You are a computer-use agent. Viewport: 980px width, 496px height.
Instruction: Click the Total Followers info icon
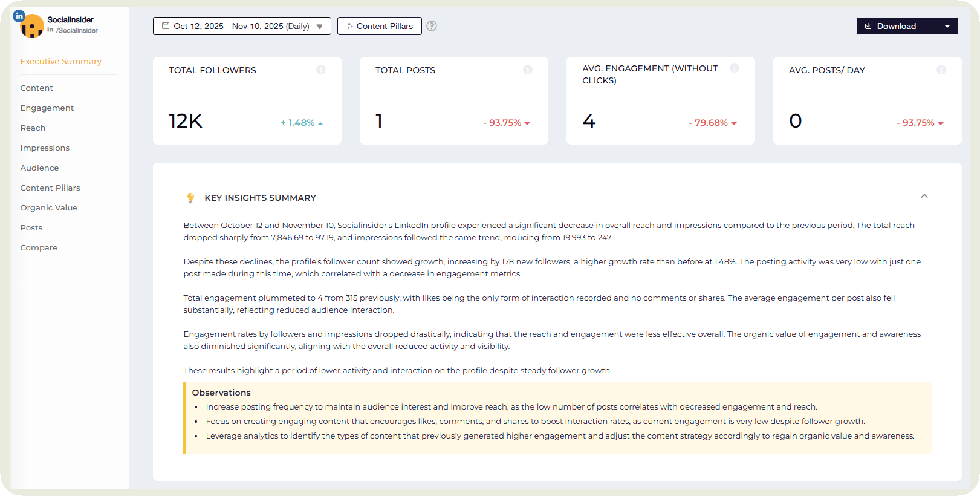pyautogui.click(x=321, y=70)
